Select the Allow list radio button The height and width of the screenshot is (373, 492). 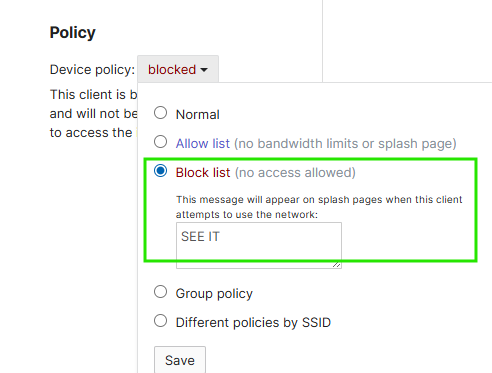tap(160, 142)
